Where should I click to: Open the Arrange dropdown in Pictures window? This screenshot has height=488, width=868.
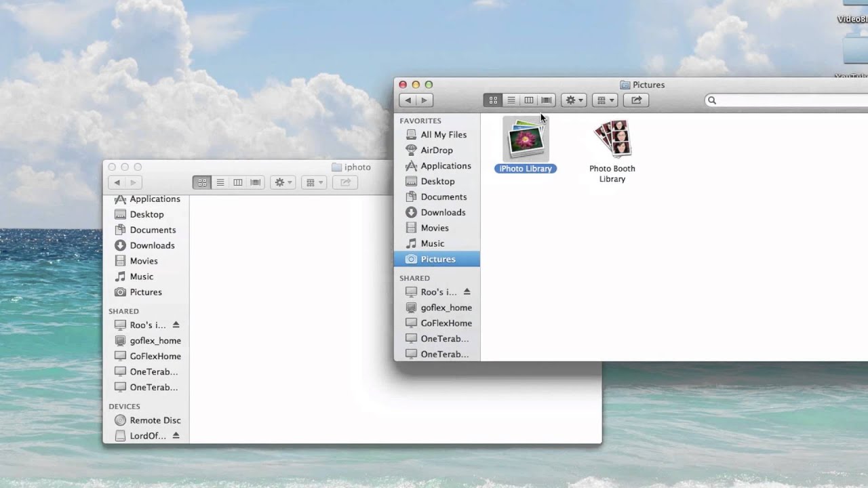604,100
